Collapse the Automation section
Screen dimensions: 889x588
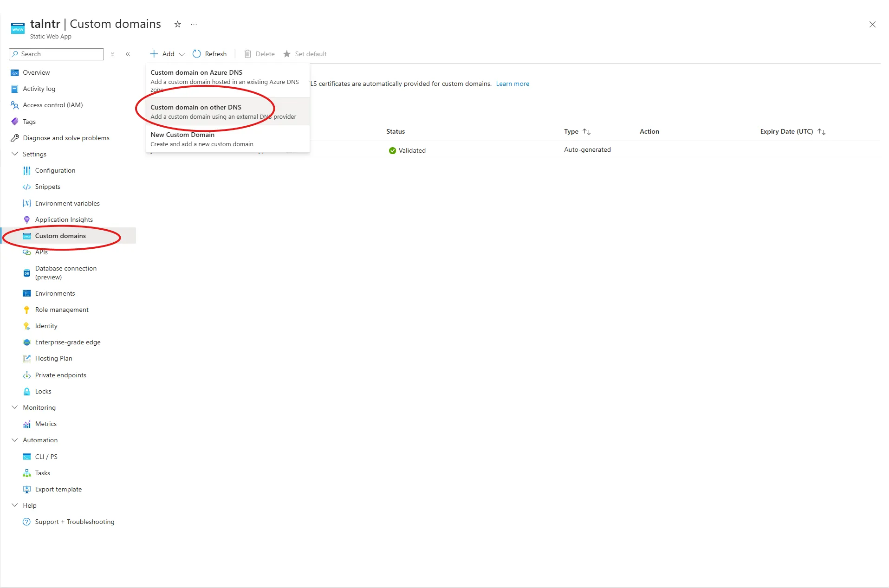tap(15, 440)
